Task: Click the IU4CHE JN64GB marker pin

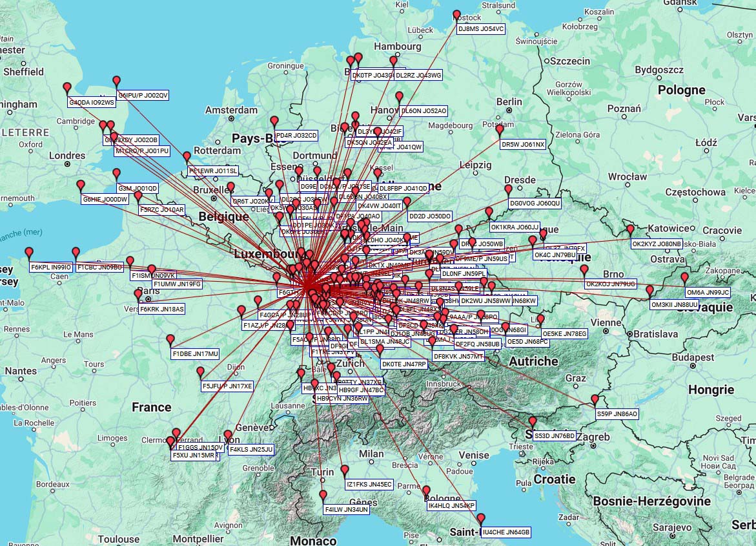Action: coord(481,519)
